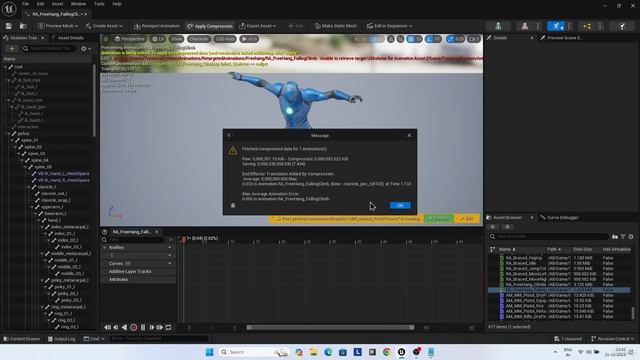Click the Asset Browser back arrow

(493, 227)
